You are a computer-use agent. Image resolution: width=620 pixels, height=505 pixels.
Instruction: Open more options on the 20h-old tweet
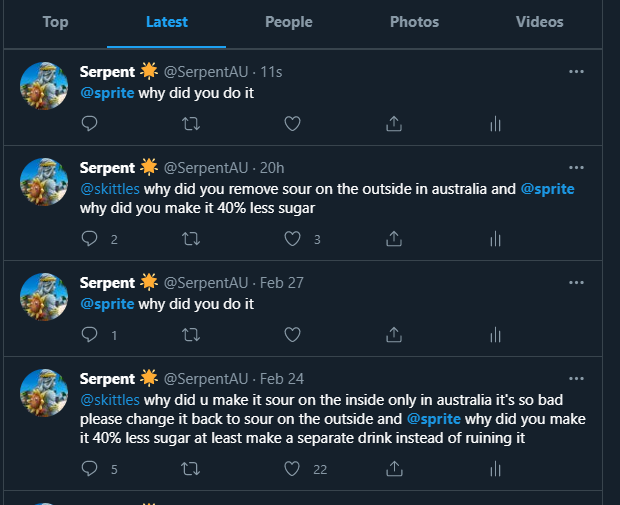[576, 167]
